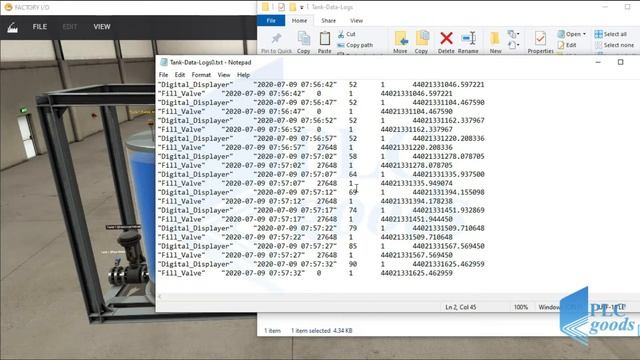Viewport: 640px width, 360px height.
Task: Click "1 item selected 4.34 KB" status text
Action: (322, 331)
